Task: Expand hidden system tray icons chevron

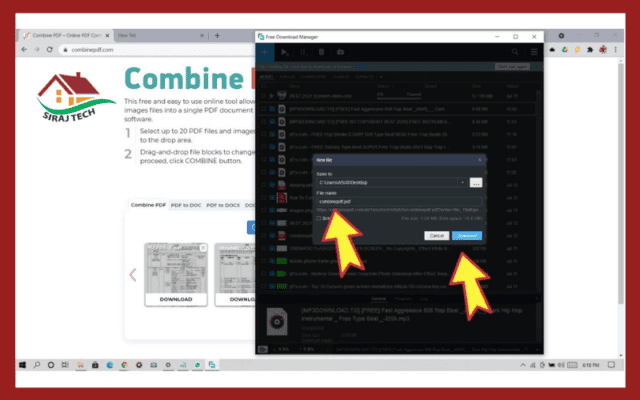Action: pos(523,365)
